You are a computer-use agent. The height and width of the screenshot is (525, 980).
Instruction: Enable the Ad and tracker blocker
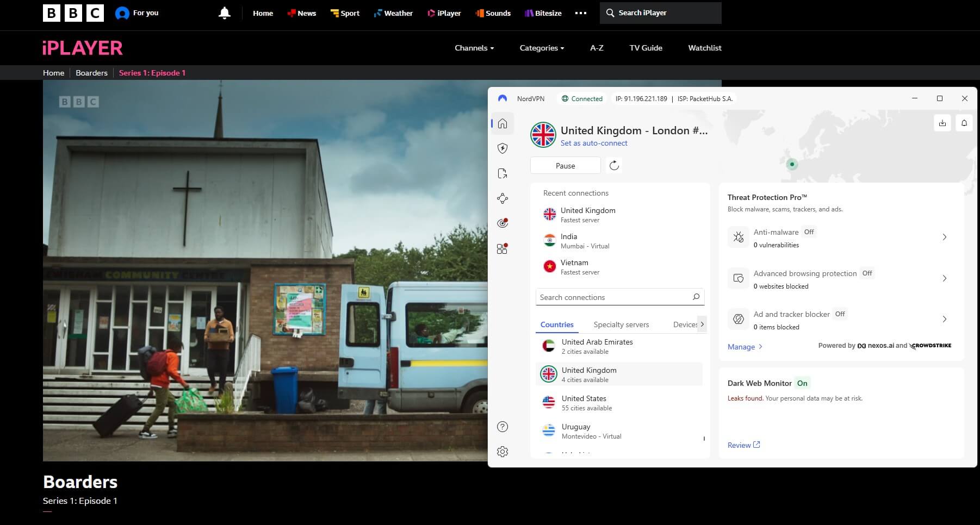840,314
